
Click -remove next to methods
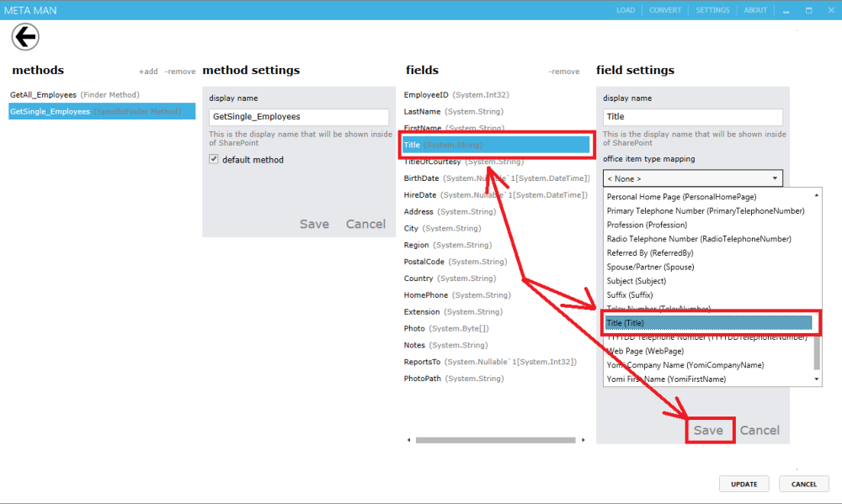pos(179,71)
